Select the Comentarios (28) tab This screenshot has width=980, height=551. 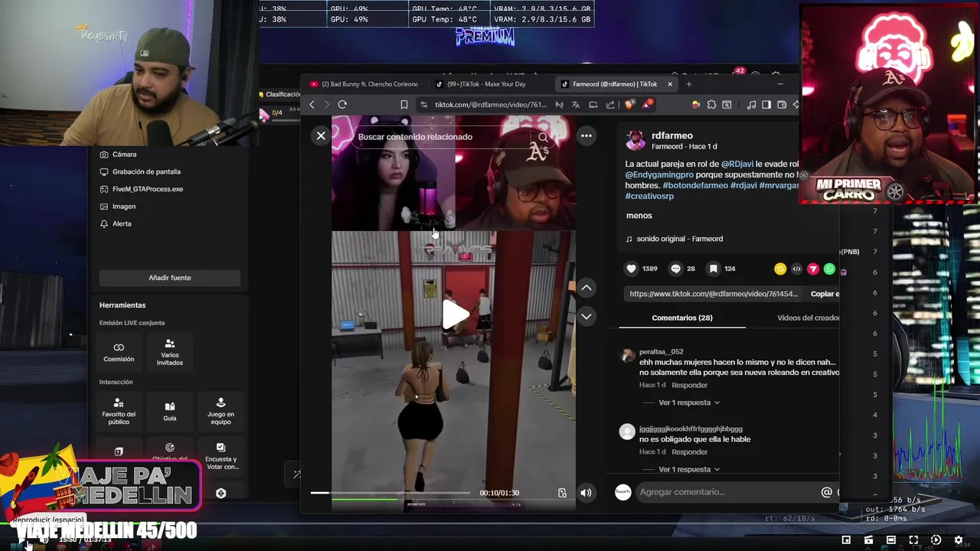681,318
